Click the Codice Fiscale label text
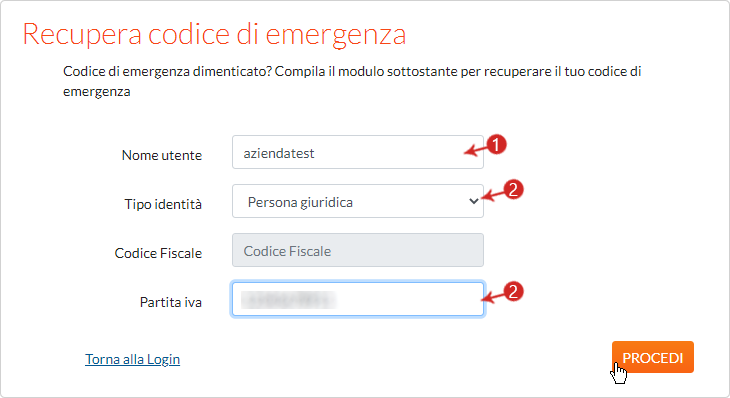Image resolution: width=730 pixels, height=398 pixels. pyautogui.click(x=158, y=253)
